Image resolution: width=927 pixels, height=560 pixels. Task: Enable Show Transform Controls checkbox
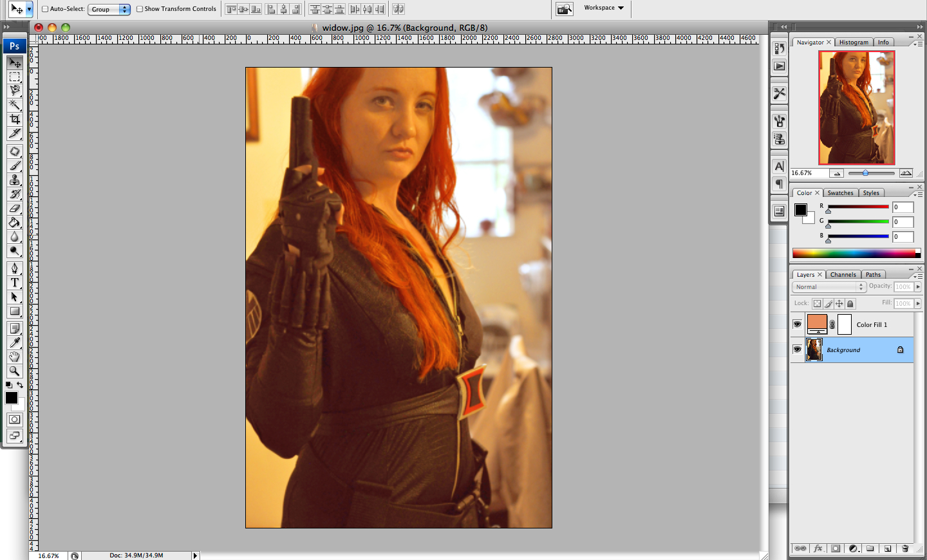pos(140,9)
